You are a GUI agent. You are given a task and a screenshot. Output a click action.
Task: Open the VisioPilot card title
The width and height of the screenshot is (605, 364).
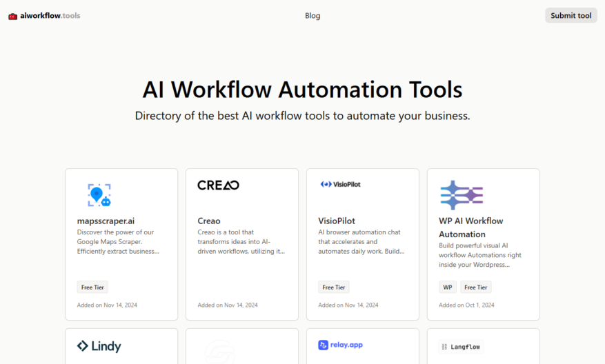(x=337, y=221)
